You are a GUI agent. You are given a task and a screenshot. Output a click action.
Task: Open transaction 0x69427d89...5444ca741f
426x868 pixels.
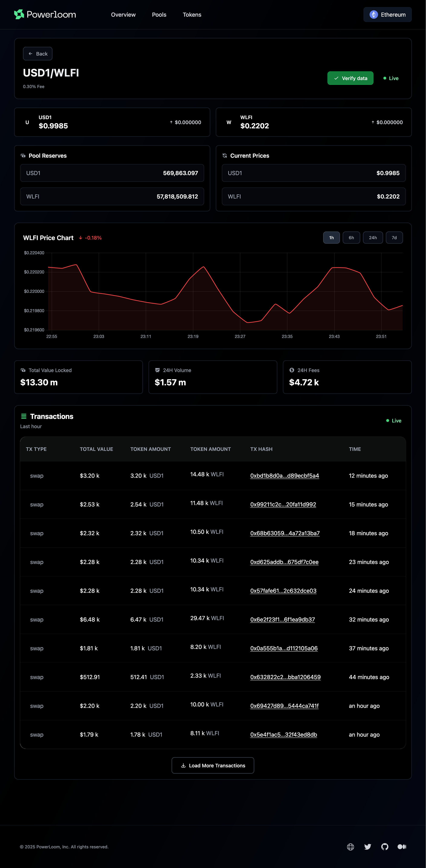coord(284,706)
